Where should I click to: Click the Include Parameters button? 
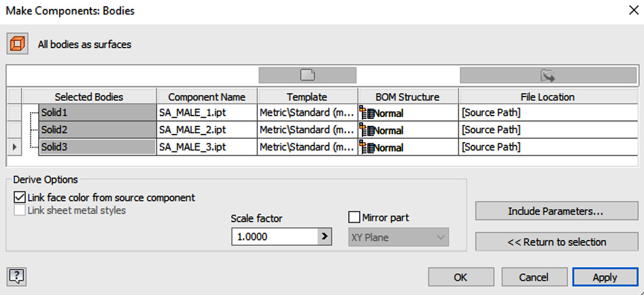[556, 211]
